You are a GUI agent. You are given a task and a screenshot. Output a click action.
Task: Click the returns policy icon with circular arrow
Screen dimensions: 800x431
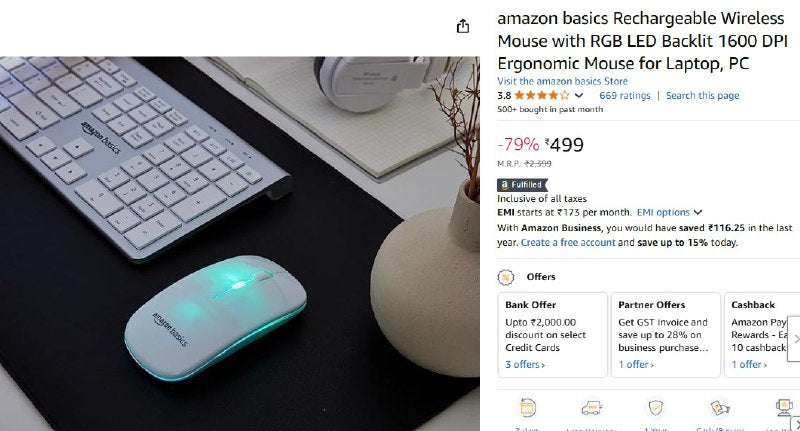click(x=527, y=408)
